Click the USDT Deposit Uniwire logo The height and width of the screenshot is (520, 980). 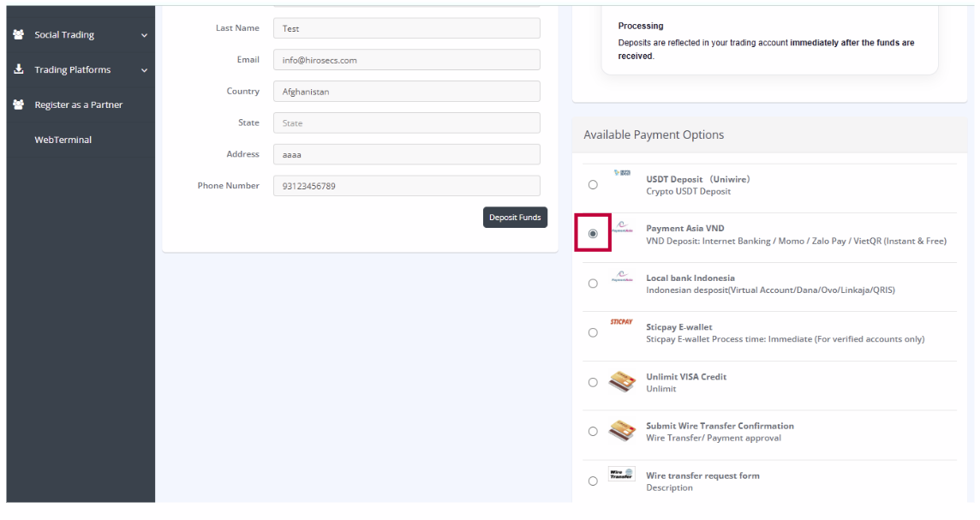click(622, 174)
